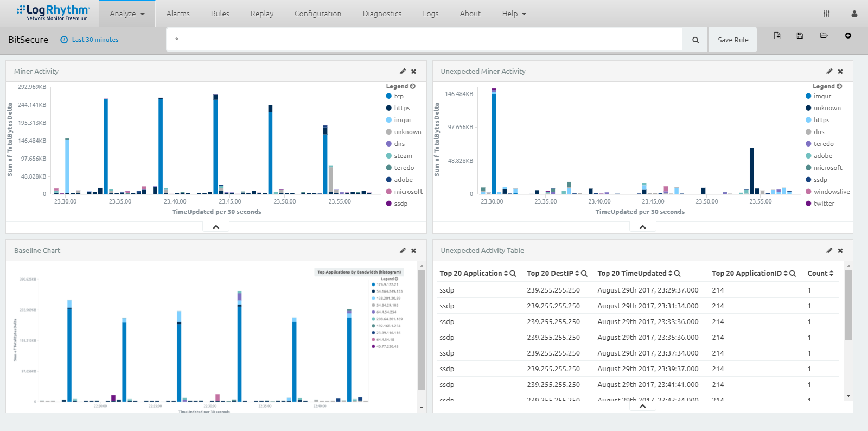
Task: Open the Last 30 minutes time picker
Action: point(90,40)
